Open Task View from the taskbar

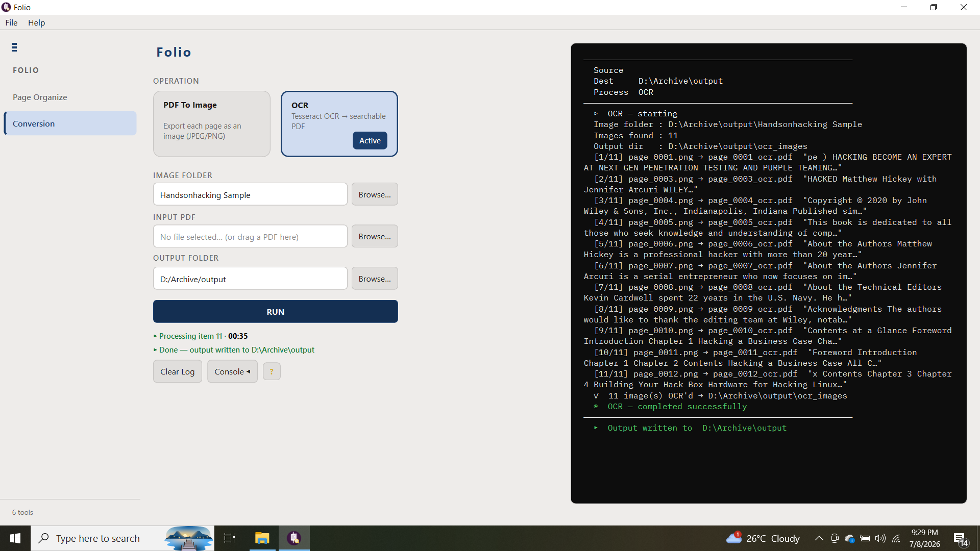pyautogui.click(x=230, y=538)
